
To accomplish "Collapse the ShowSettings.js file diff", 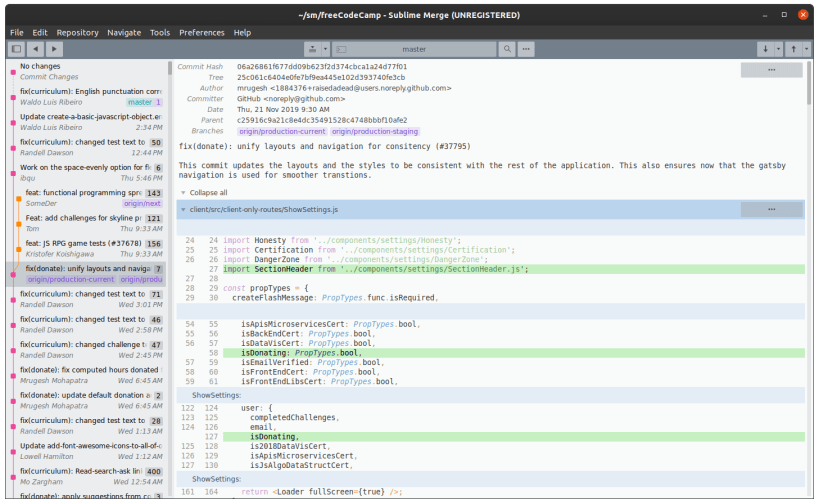I will click(183, 209).
